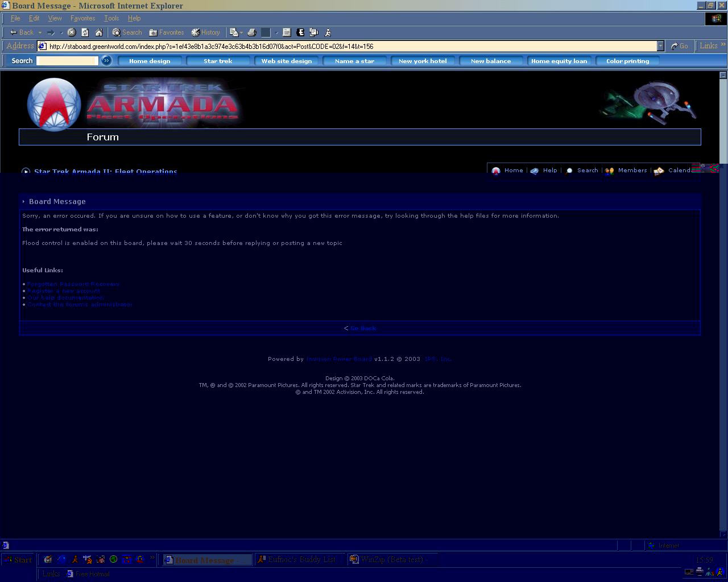Click the black E toolbar icon

(x=300, y=32)
